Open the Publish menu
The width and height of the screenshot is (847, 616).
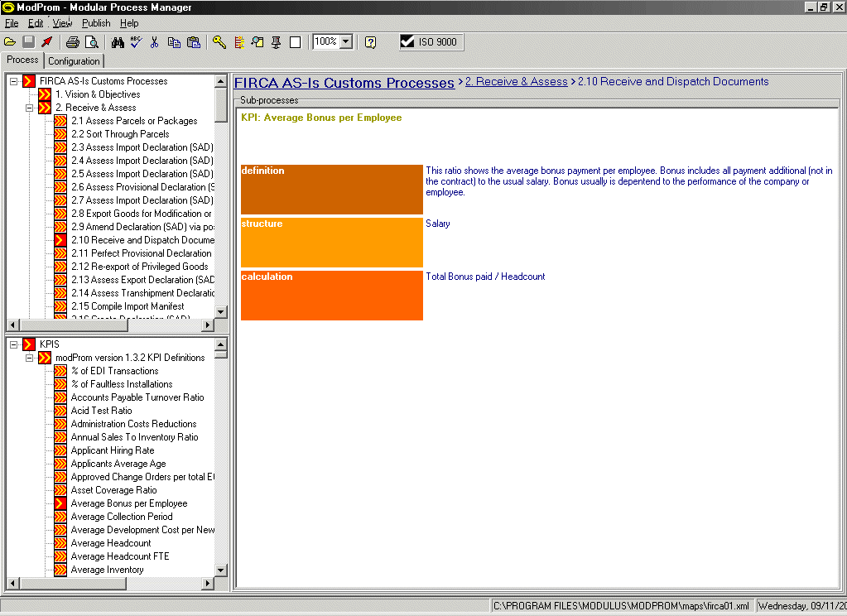pyautogui.click(x=96, y=23)
